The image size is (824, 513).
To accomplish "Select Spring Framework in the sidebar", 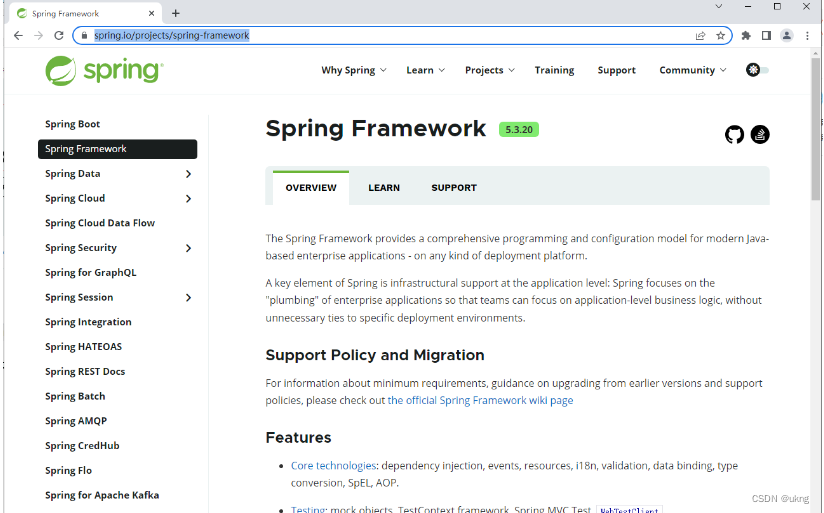I will pos(117,149).
